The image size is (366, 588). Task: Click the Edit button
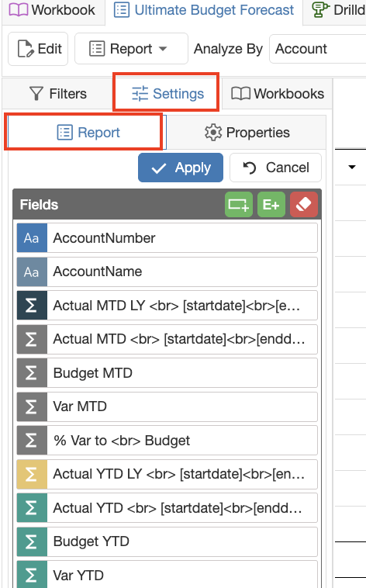(x=38, y=49)
